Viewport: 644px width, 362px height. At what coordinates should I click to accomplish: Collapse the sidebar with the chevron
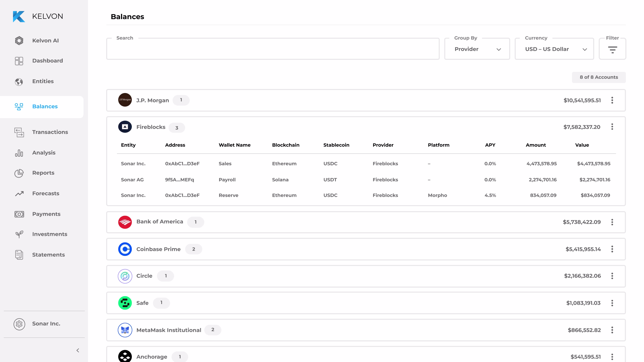[x=78, y=350]
